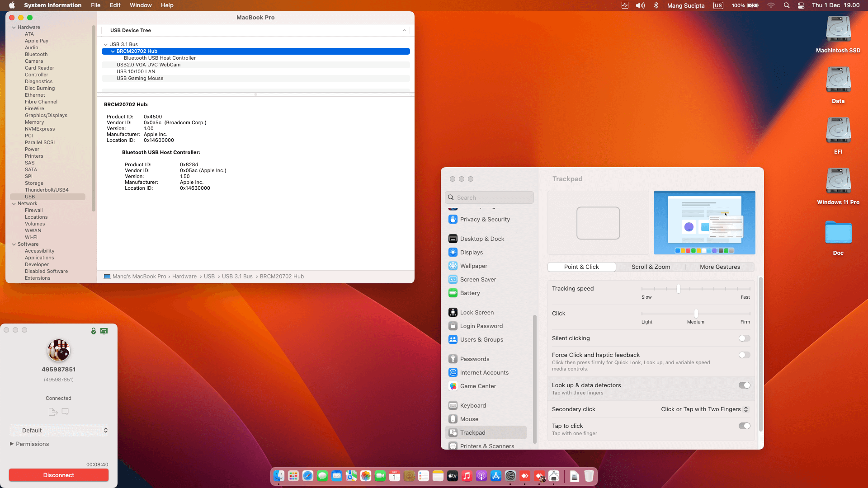868x488 pixels.
Task: Open Spotlight search in the menu bar
Action: coord(787,5)
